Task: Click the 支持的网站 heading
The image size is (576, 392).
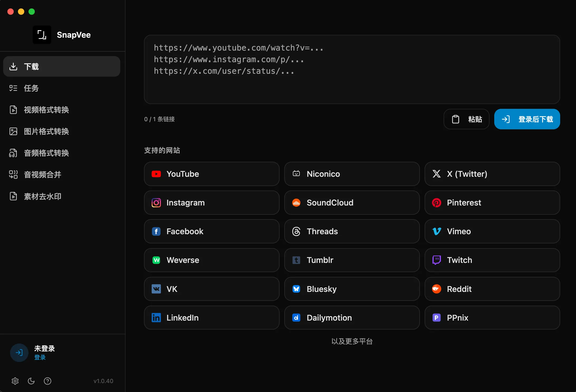Action: pos(162,150)
